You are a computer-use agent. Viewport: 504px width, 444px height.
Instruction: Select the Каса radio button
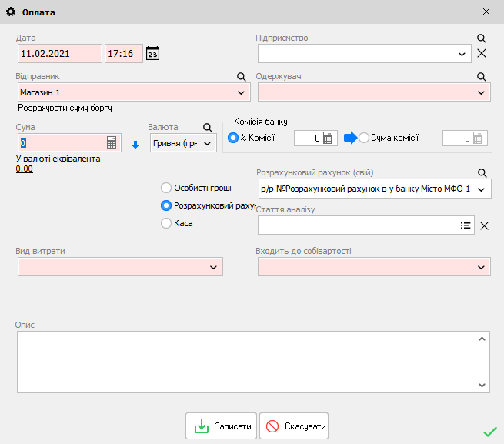[165, 223]
